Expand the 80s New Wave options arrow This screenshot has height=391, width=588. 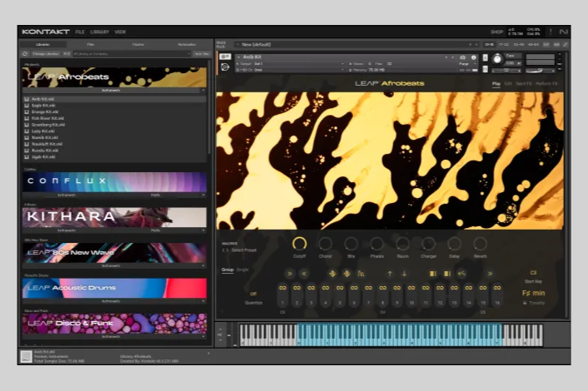click(x=203, y=265)
